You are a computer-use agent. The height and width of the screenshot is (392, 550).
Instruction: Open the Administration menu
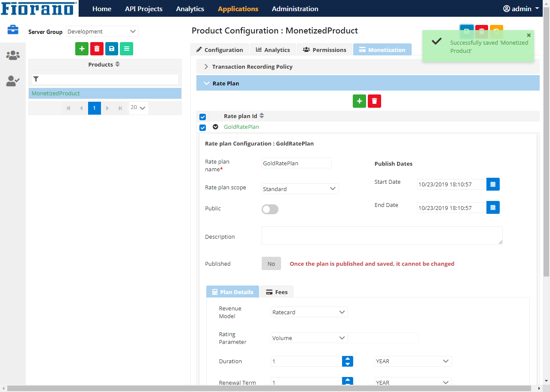pos(295,9)
